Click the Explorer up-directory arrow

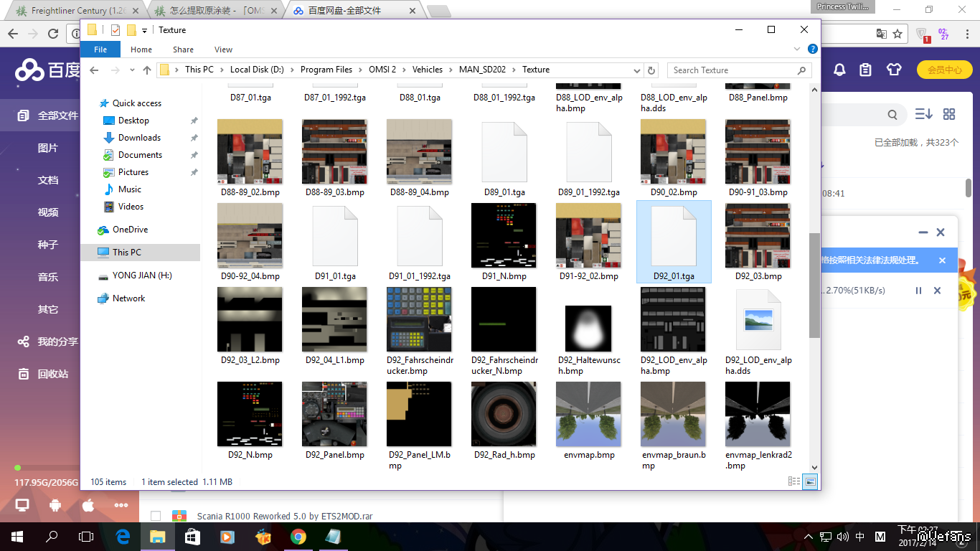(147, 70)
